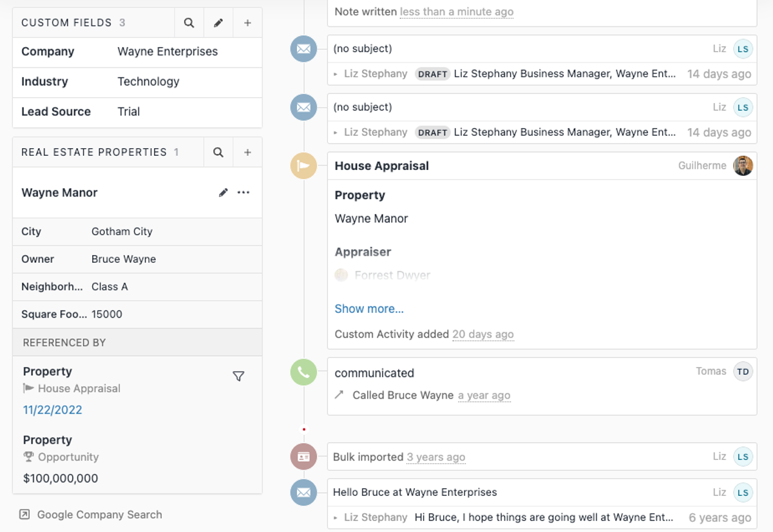This screenshot has height=532, width=773.
Task: Select the Lead Source value Trial
Action: pos(129,111)
